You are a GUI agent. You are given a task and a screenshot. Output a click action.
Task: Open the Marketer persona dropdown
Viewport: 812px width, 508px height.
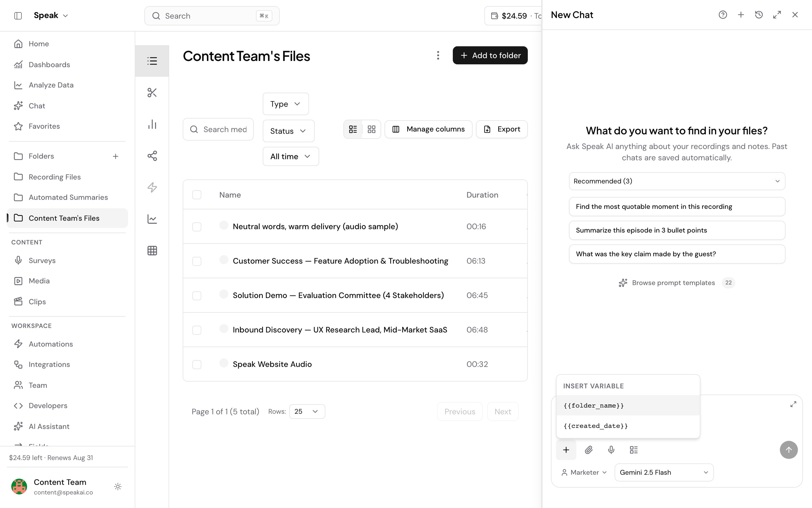coord(584,472)
